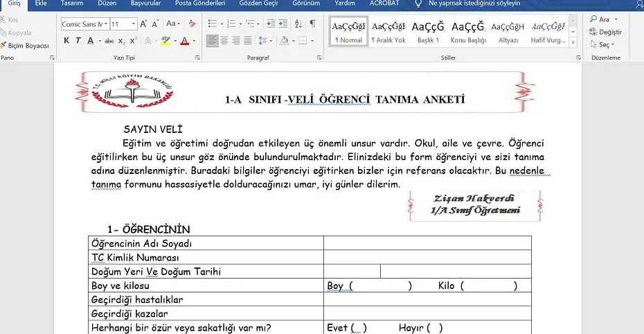644x334 pixels.
Task: Apply strikethrough formatting (abc)
Action: tap(109, 41)
